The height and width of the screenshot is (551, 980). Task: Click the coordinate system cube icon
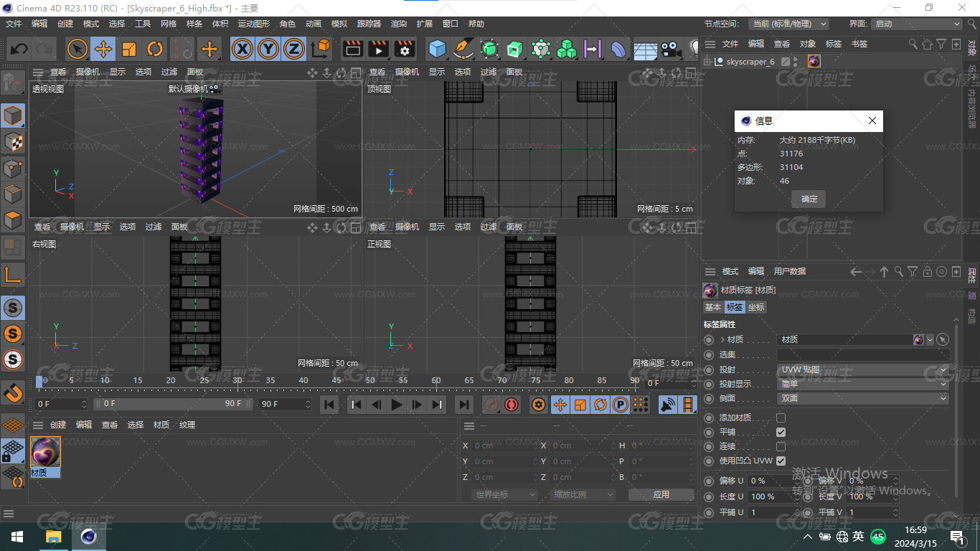coord(321,49)
